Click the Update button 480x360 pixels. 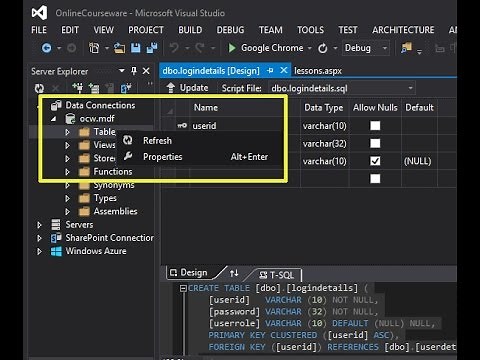click(x=188, y=88)
